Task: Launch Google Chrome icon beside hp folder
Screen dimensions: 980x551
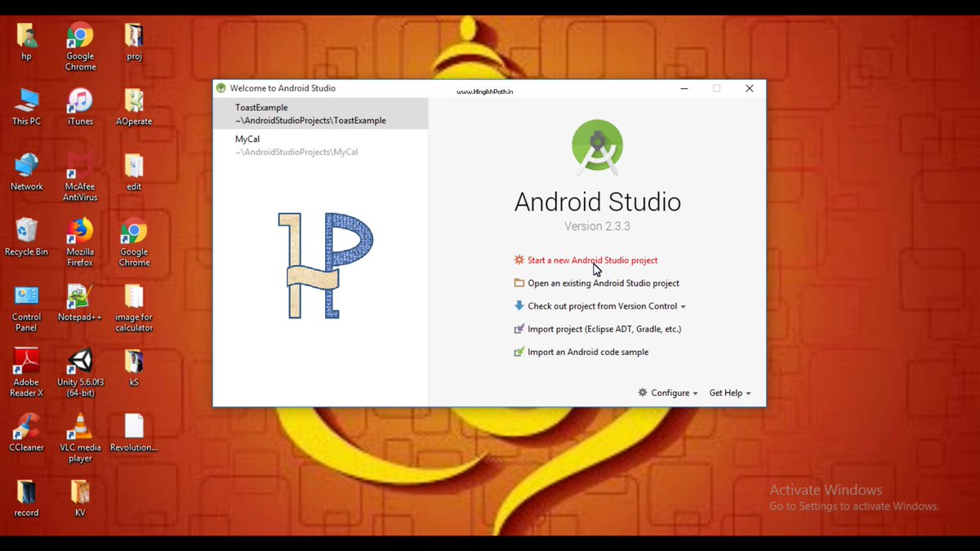Action: (80, 36)
